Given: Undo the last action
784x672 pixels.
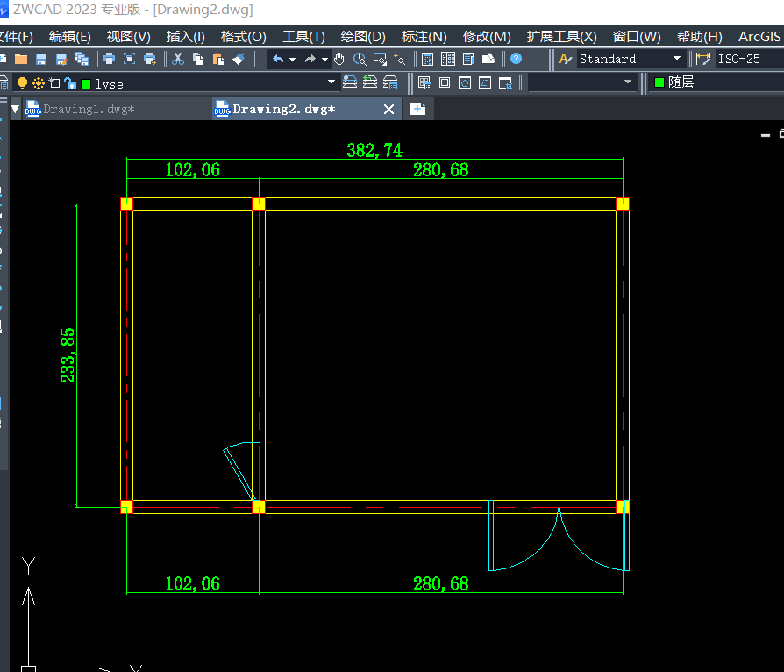Looking at the screenshot, I should pos(278,59).
